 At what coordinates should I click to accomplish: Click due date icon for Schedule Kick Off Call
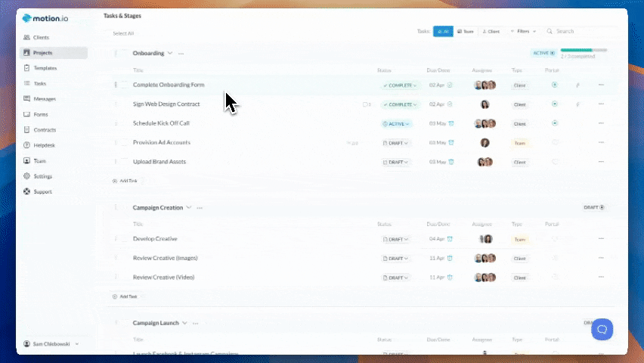451,123
